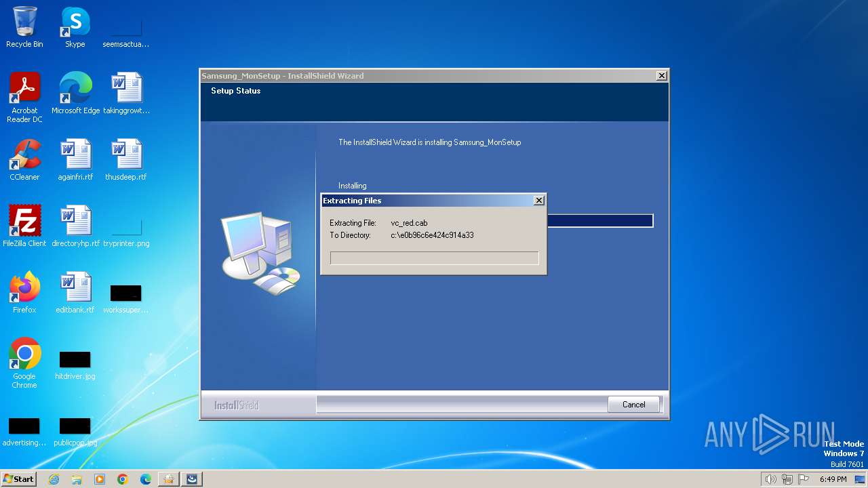
Task: Launch Google Chrome from the desktop
Action: 24,363
